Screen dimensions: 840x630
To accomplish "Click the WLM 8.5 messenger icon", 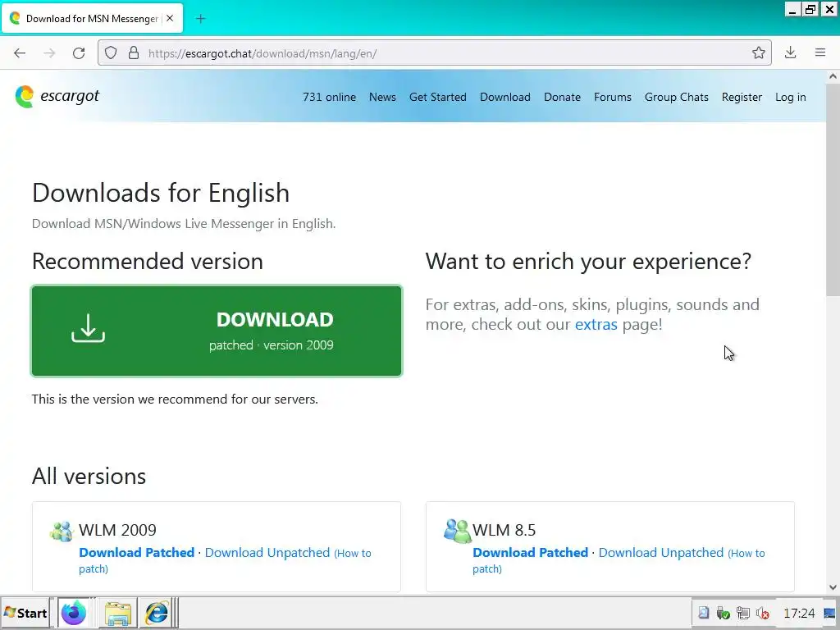I will pyautogui.click(x=457, y=531).
